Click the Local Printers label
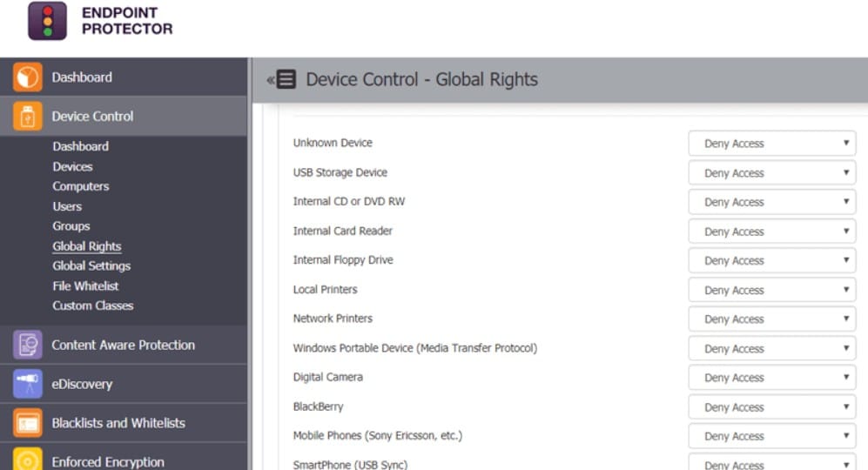Image resolution: width=868 pixels, height=470 pixels. click(326, 290)
